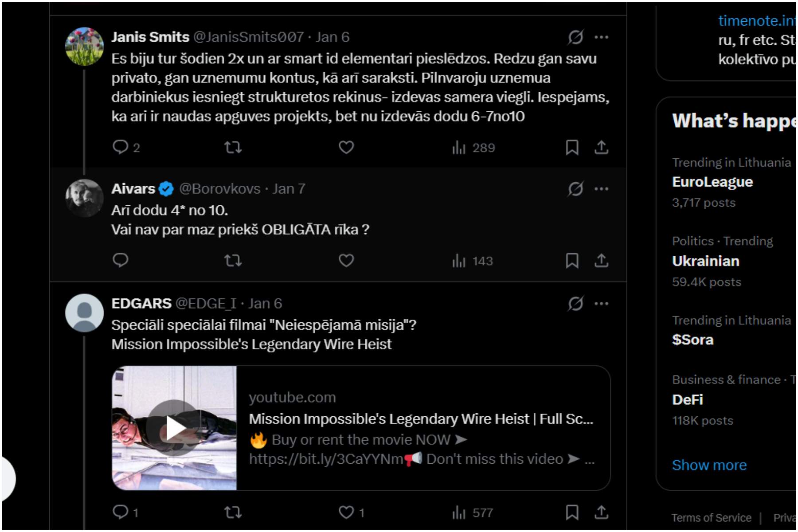The height and width of the screenshot is (532, 798).
Task: Click Show more in trending panel
Action: pos(709,465)
